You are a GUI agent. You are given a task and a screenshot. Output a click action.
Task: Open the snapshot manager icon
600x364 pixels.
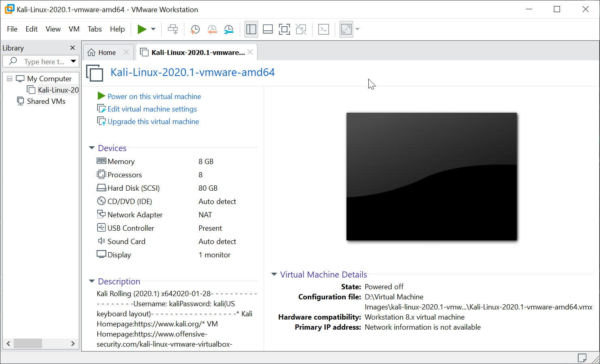229,29
